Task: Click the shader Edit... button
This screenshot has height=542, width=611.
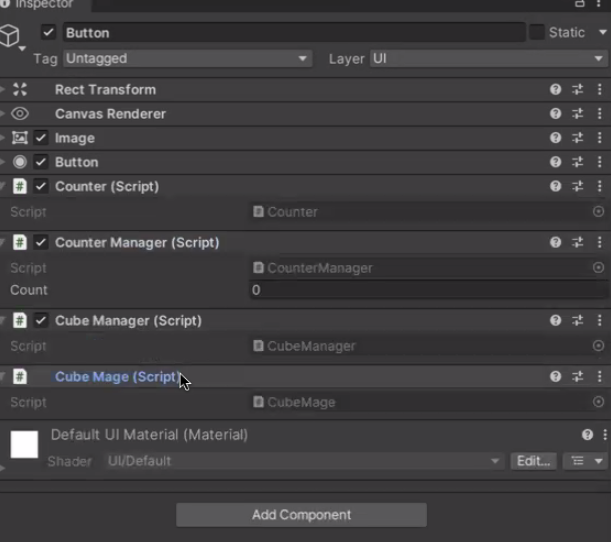Action: tap(533, 461)
